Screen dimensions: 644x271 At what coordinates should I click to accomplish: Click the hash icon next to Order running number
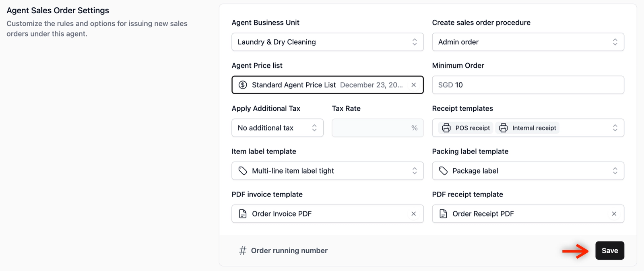pyautogui.click(x=243, y=251)
